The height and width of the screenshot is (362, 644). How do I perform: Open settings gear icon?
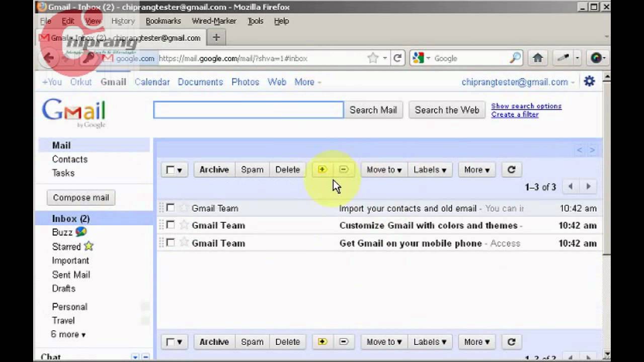tap(589, 81)
